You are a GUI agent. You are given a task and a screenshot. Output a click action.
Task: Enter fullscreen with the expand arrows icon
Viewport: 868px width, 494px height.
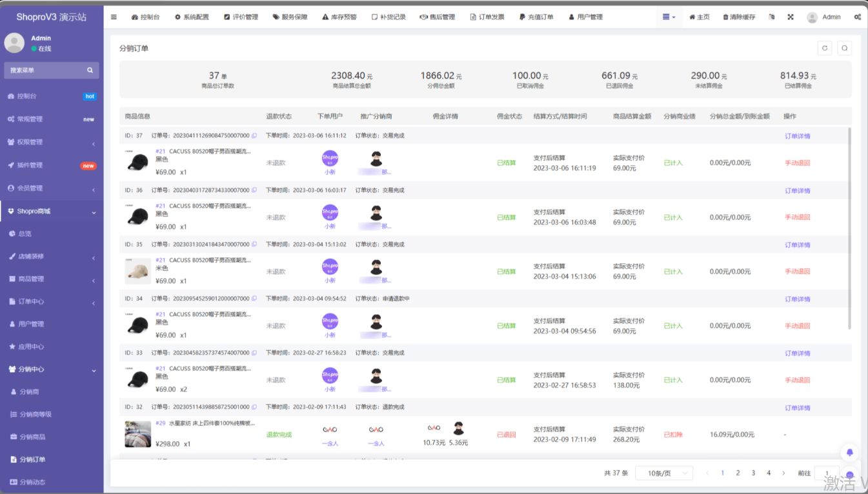[x=790, y=17]
